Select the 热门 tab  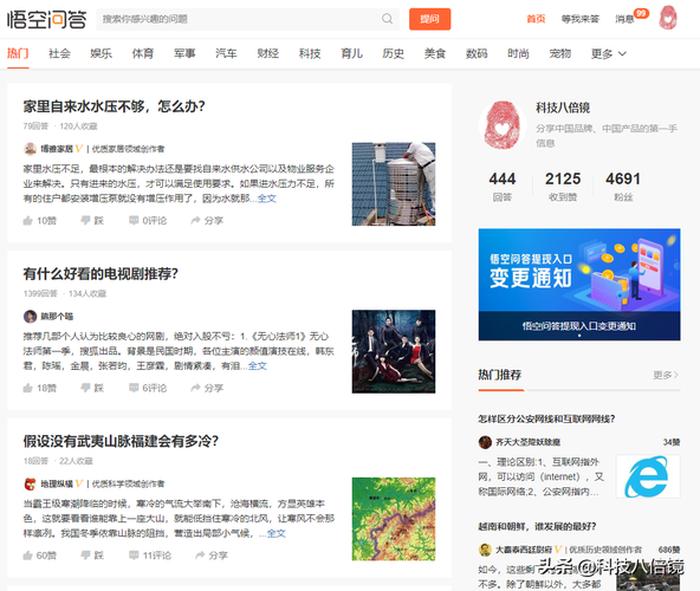18,54
